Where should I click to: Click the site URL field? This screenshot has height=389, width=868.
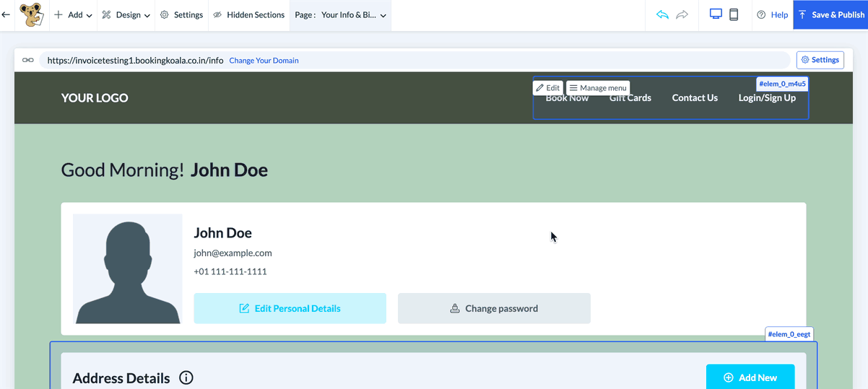[x=415, y=60]
